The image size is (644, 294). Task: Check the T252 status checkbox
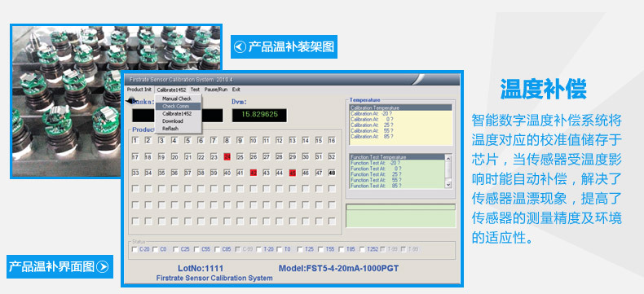pos(362,249)
